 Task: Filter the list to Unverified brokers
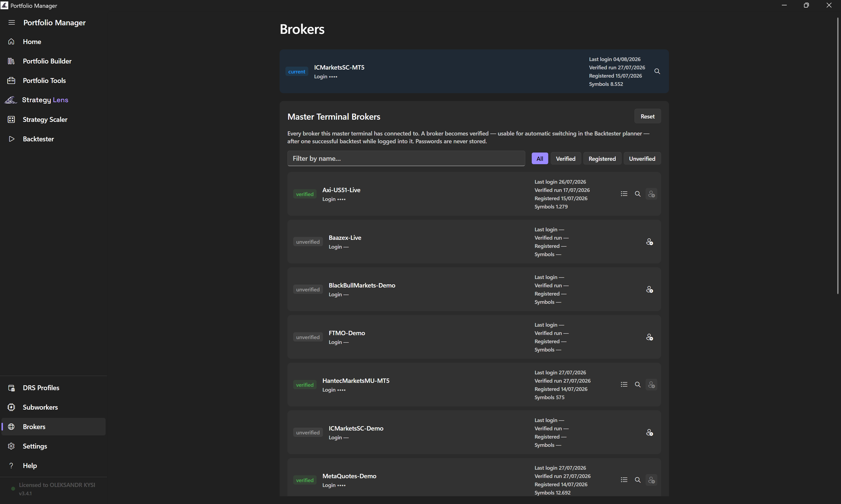642,159
